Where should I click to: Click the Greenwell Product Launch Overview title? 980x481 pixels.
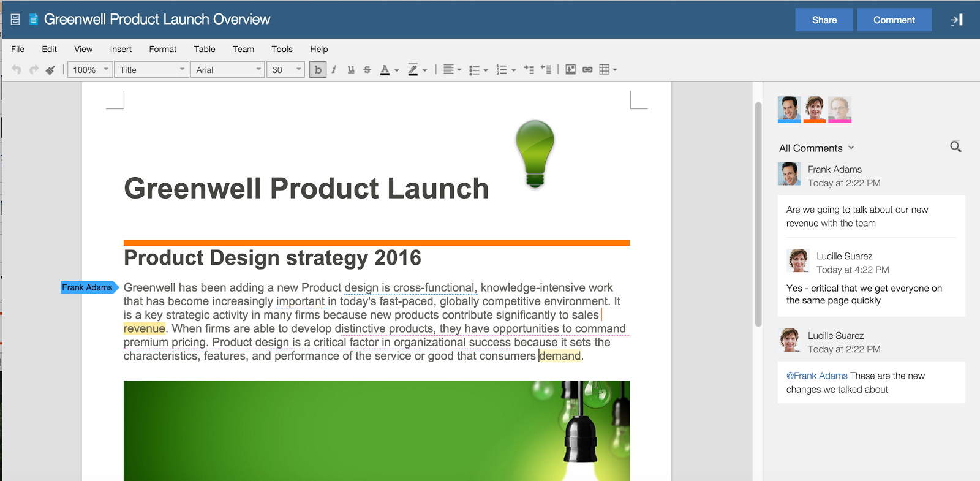[x=157, y=20]
